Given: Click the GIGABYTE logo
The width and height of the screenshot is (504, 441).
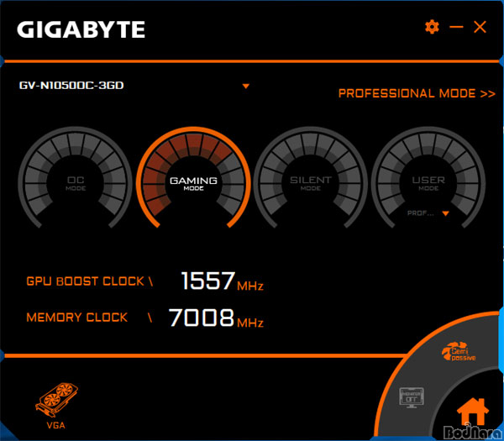Looking at the screenshot, I should tap(81, 29).
